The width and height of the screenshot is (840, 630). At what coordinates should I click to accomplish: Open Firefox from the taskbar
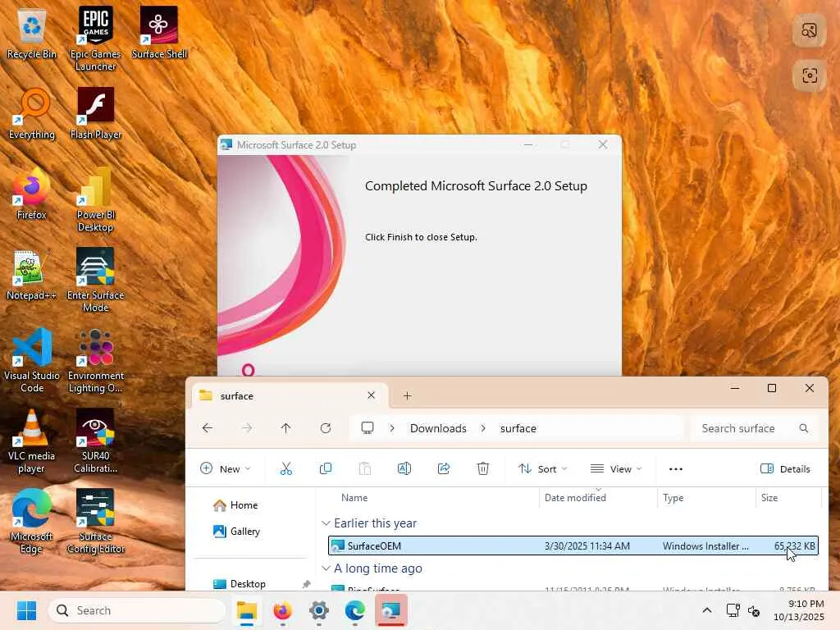point(282,610)
